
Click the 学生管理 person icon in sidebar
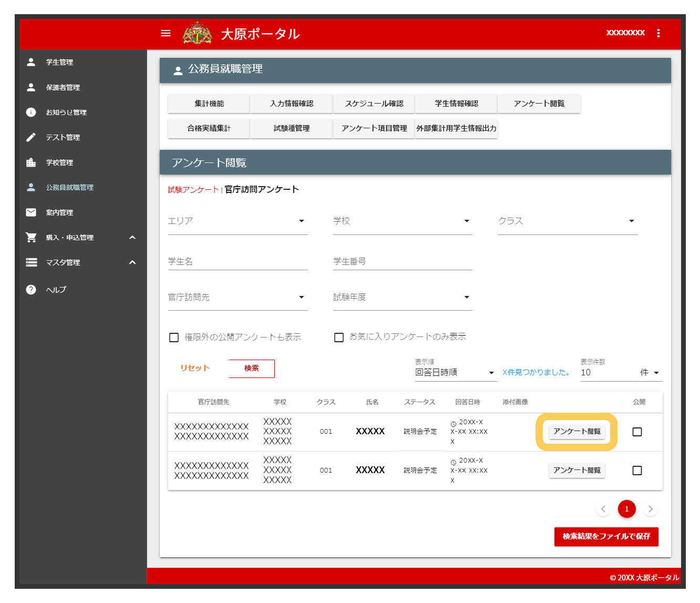(31, 62)
